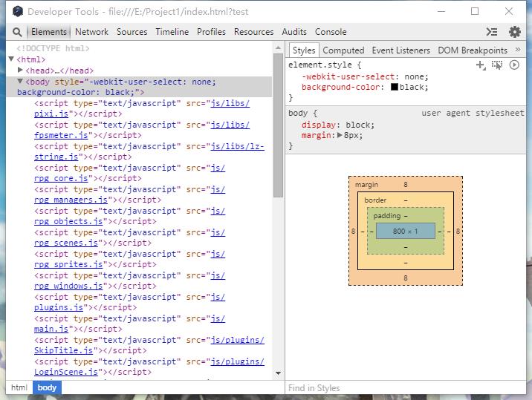This screenshot has width=532, height=400.
Task: Select the html breadcrumb
Action: click(x=19, y=387)
